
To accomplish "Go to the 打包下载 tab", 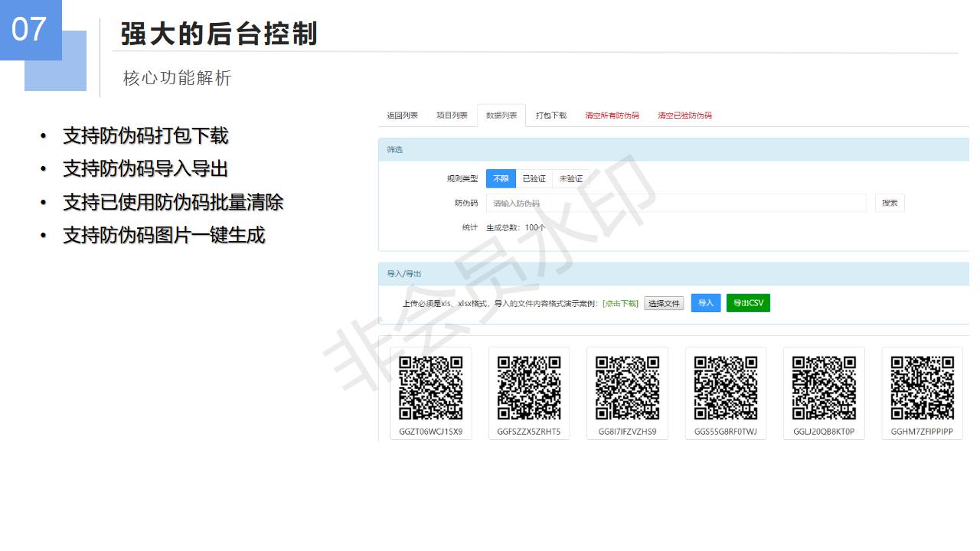I will pos(551,116).
